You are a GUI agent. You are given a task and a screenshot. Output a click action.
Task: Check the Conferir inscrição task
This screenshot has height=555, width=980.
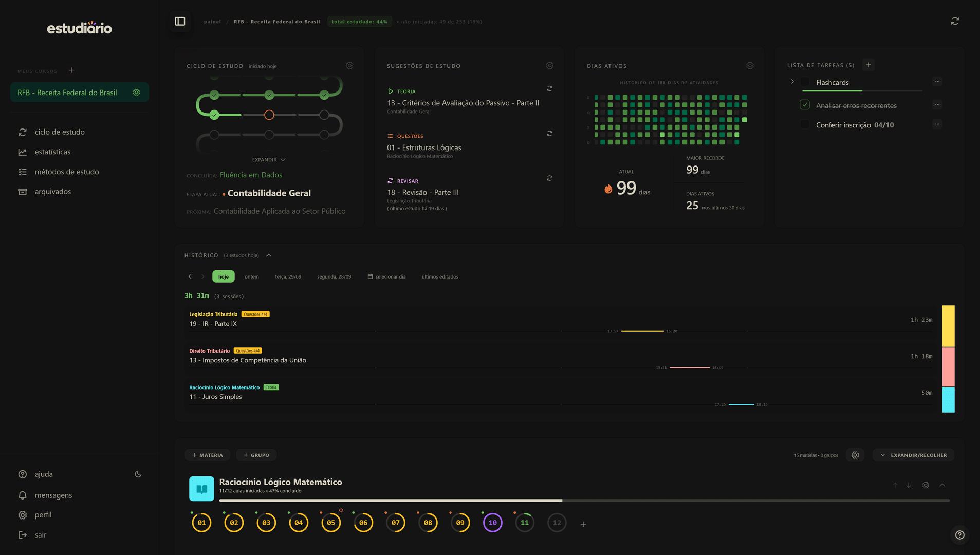[805, 124]
